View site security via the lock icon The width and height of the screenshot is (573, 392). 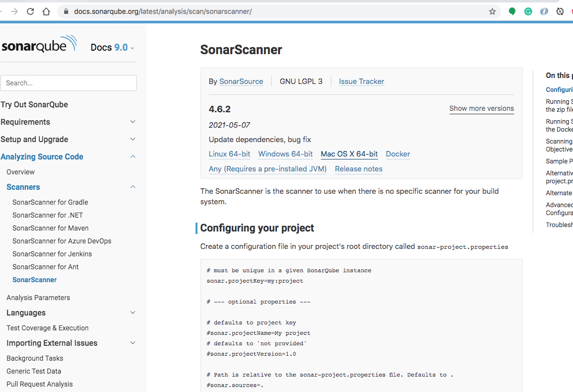[66, 10]
